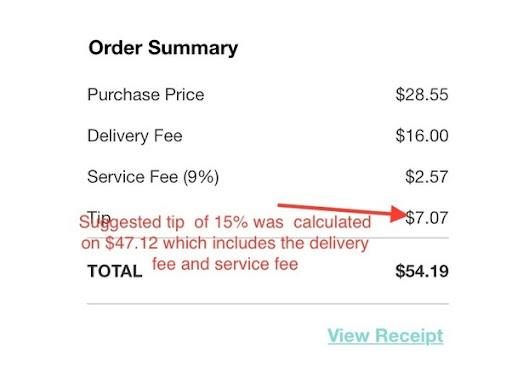The width and height of the screenshot is (512, 373).
Task: Click the $7.07 tip amount
Action: pyautogui.click(x=427, y=218)
